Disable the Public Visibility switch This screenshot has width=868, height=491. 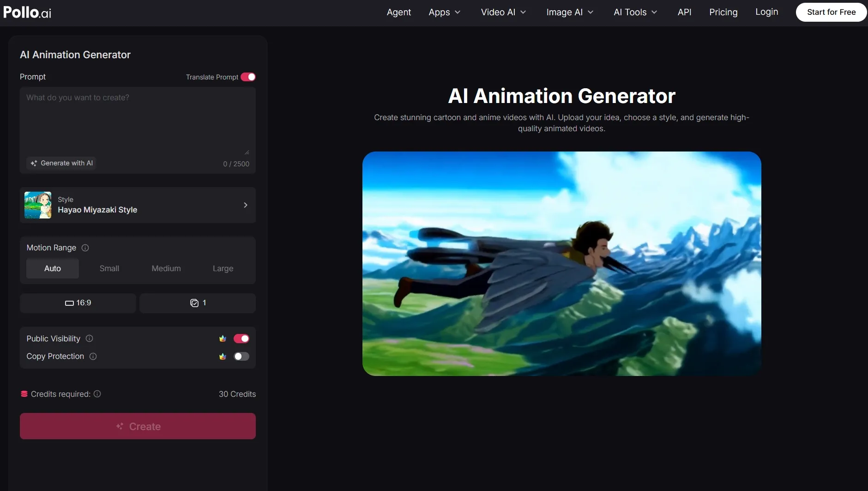(x=241, y=339)
